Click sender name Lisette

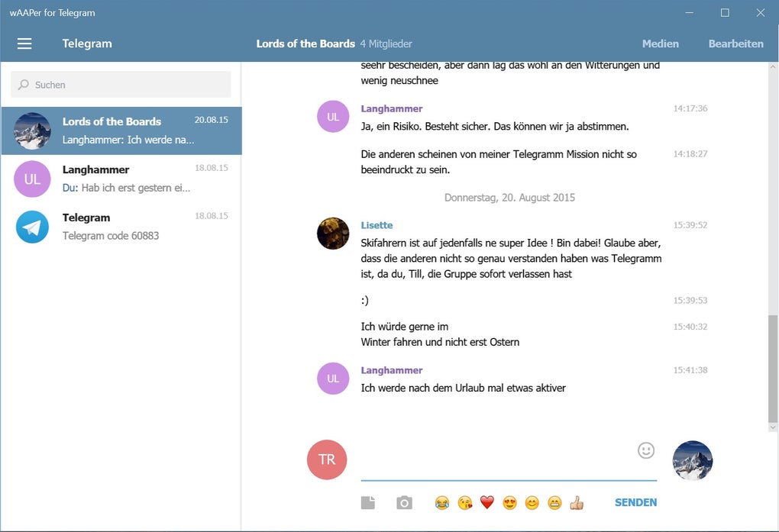(x=377, y=225)
